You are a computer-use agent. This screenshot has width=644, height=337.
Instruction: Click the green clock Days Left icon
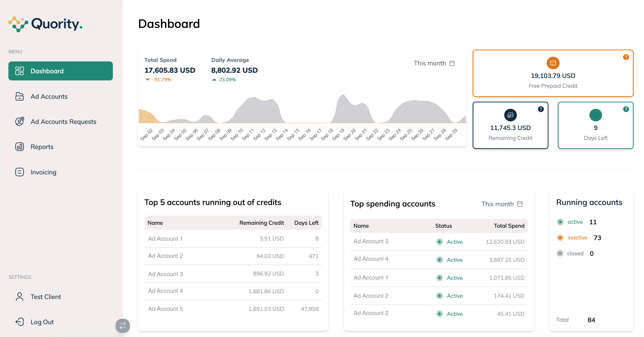click(596, 115)
